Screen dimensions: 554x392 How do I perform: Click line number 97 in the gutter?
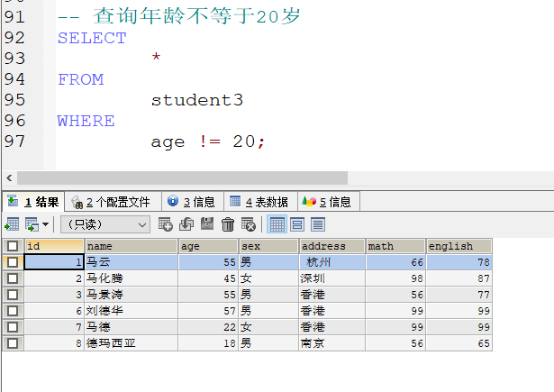pyautogui.click(x=14, y=141)
